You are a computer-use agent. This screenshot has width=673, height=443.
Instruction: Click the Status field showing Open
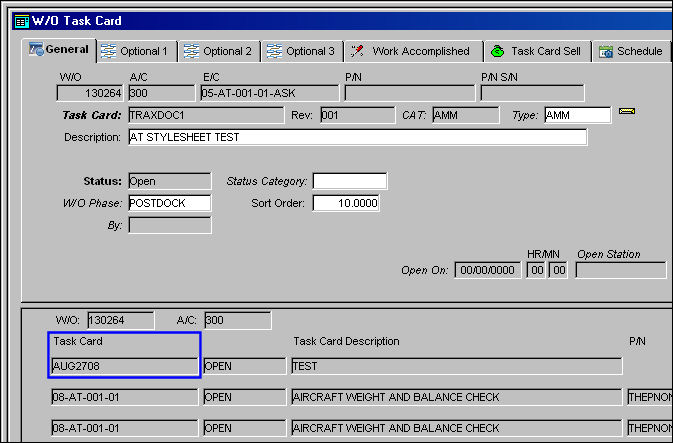(x=170, y=181)
